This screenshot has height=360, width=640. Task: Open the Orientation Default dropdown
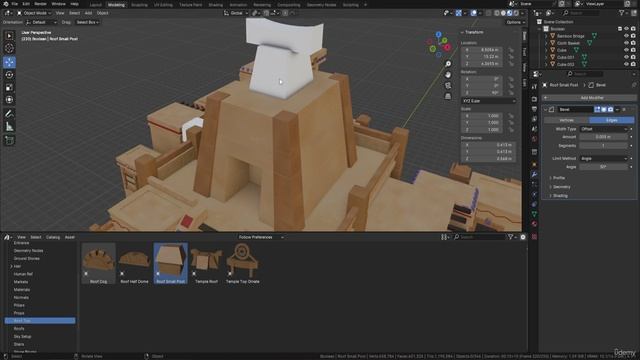pos(42,22)
